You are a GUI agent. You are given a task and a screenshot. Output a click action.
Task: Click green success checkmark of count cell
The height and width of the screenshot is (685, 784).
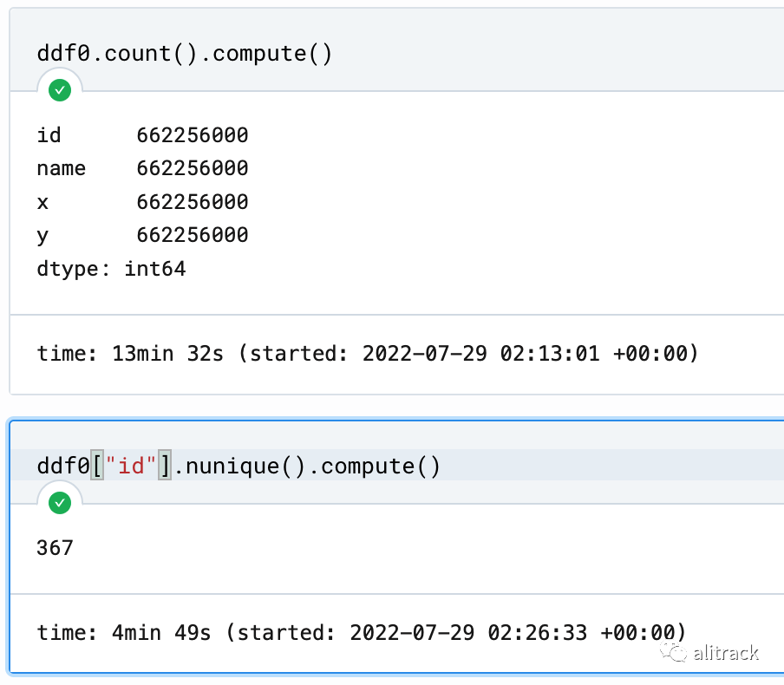coord(60,90)
